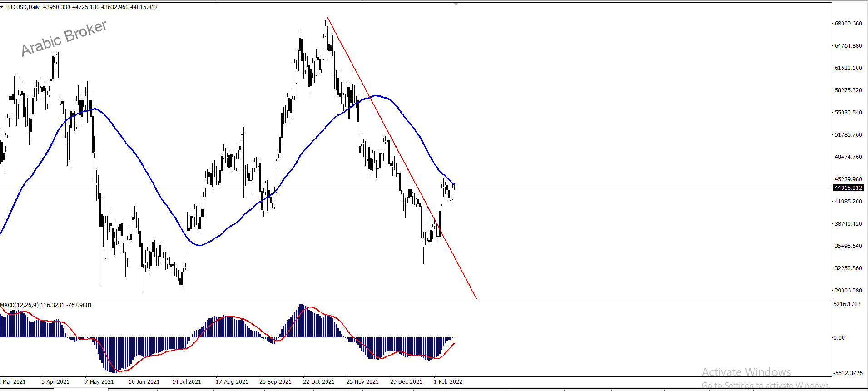Click the 68009.660 price scale label
868x391 pixels.
click(848, 24)
